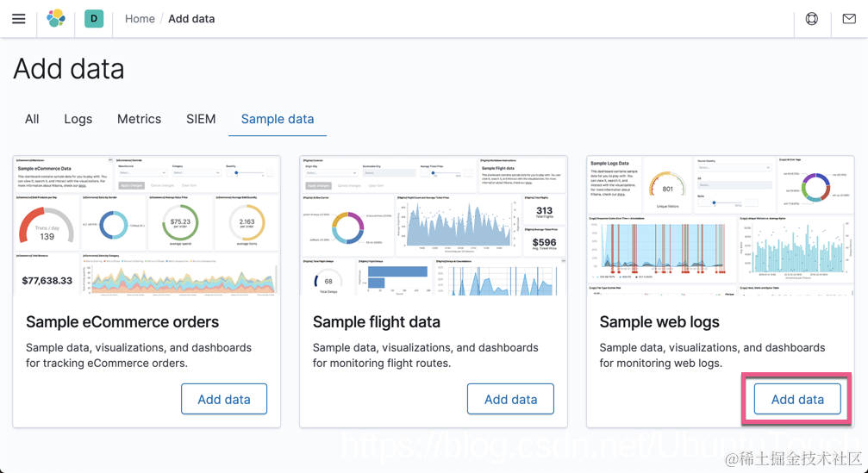
Task: Click the flight data dashboard preview thumbnail
Action: click(x=434, y=226)
